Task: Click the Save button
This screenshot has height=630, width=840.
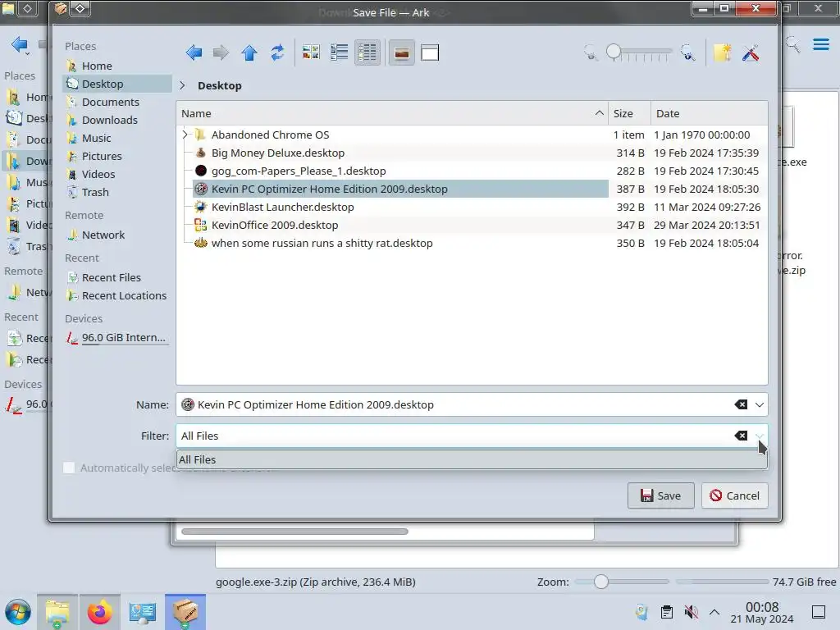Action: [660, 495]
